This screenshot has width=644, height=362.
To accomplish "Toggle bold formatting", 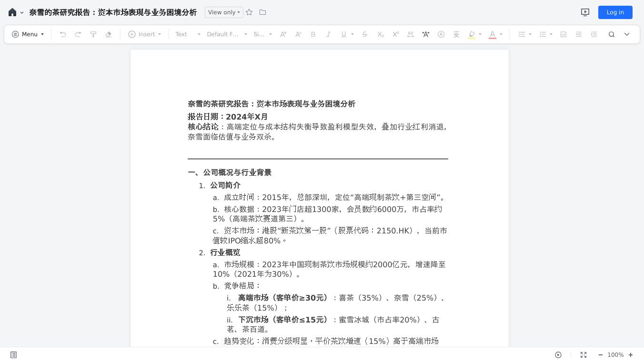I will pos(313,34).
